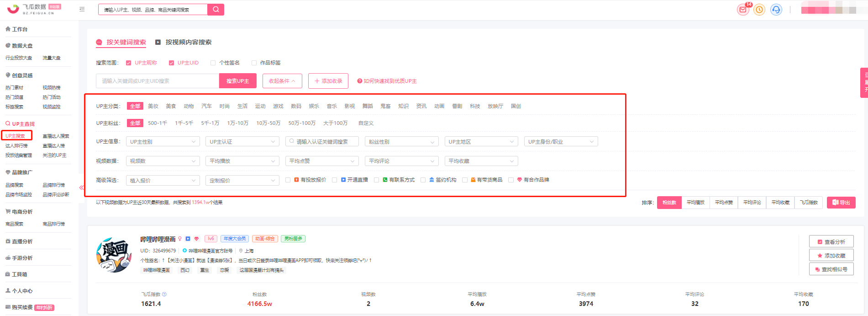Focus the 请输入认证关键词搜索 field
Viewport: 868px width, 316px height.
(x=322, y=142)
